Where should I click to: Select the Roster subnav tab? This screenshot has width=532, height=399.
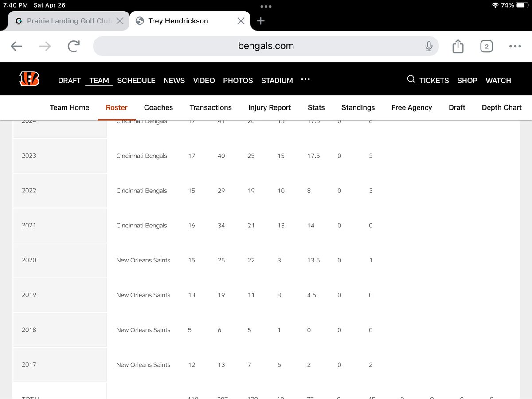pyautogui.click(x=117, y=107)
